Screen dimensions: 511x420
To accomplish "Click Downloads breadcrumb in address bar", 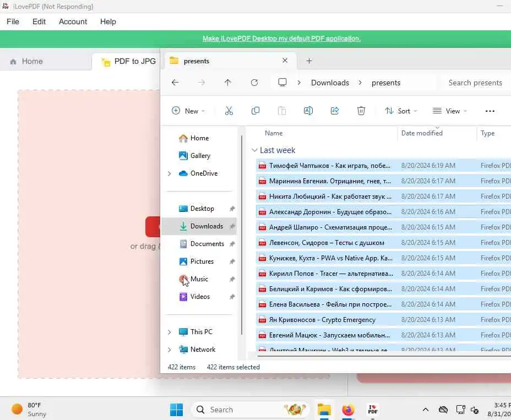I will coord(330,83).
